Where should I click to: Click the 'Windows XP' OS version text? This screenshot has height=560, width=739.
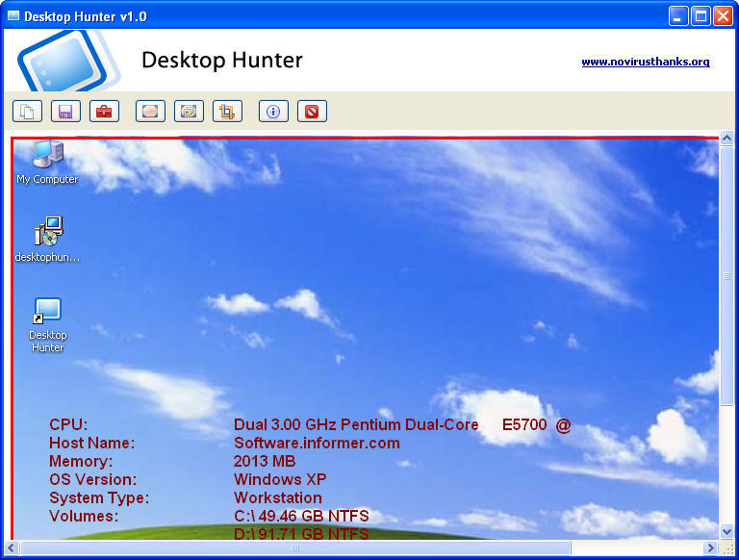(280, 479)
